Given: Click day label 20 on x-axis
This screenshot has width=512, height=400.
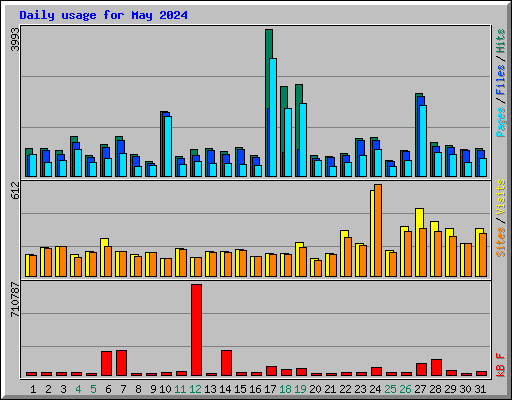Looking at the screenshot, I should point(315,389).
